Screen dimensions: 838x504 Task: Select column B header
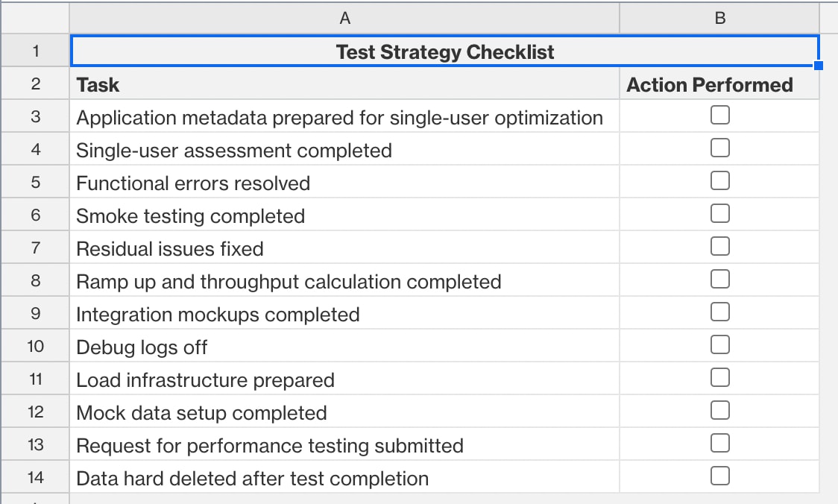(719, 18)
